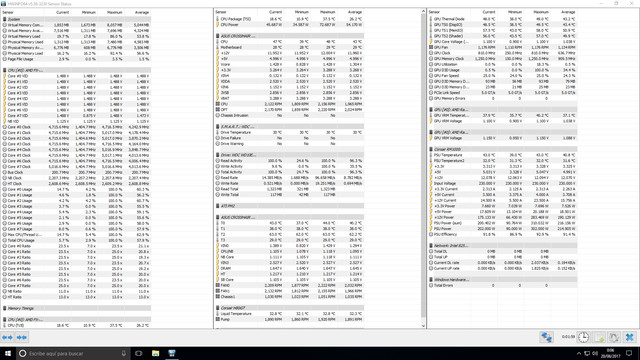This screenshot has height=360, width=640.
Task: Select the Corsair H80iGT group header
Action: tap(289, 308)
